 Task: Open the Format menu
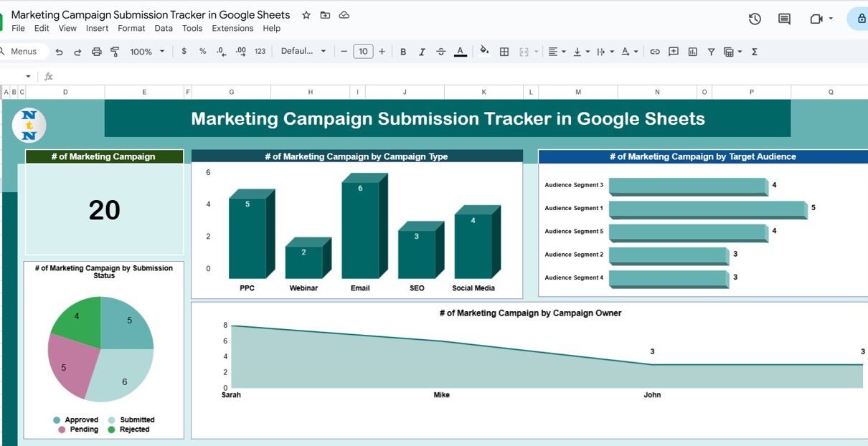tap(131, 29)
